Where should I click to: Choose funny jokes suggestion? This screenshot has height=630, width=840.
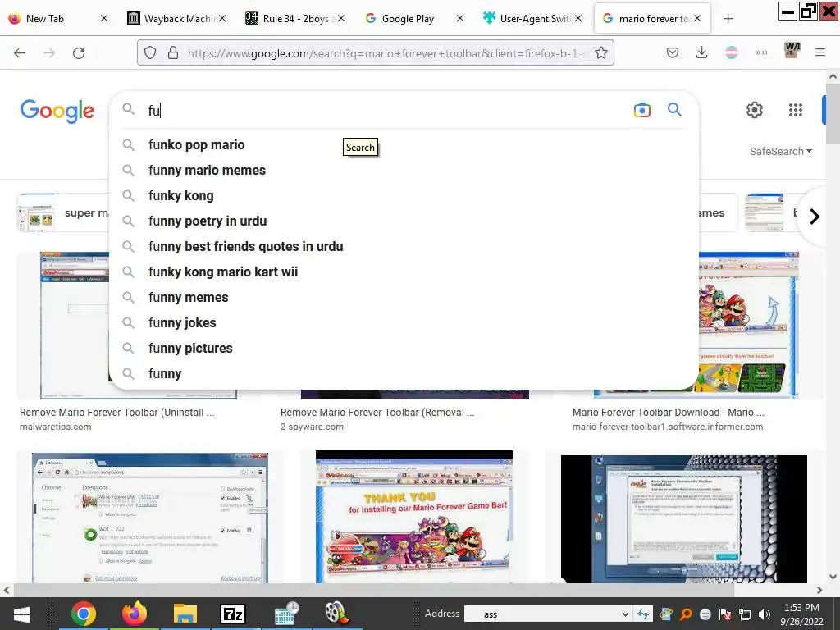click(404, 323)
